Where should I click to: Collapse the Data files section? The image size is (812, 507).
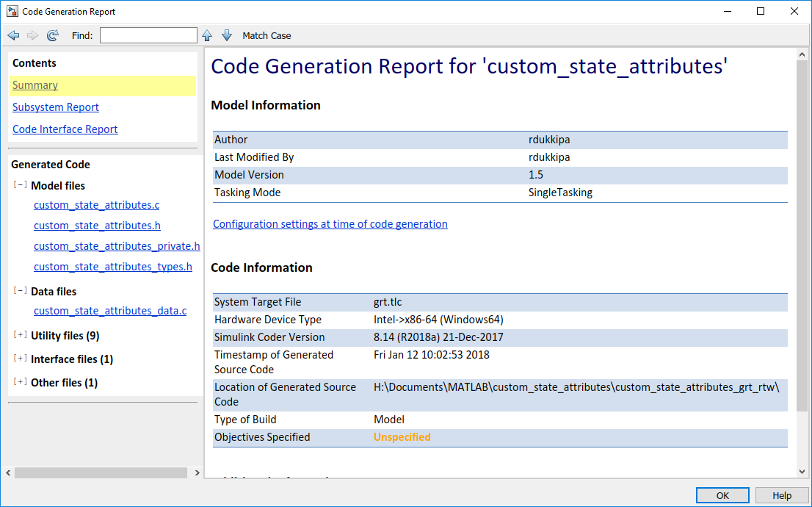[x=18, y=291]
